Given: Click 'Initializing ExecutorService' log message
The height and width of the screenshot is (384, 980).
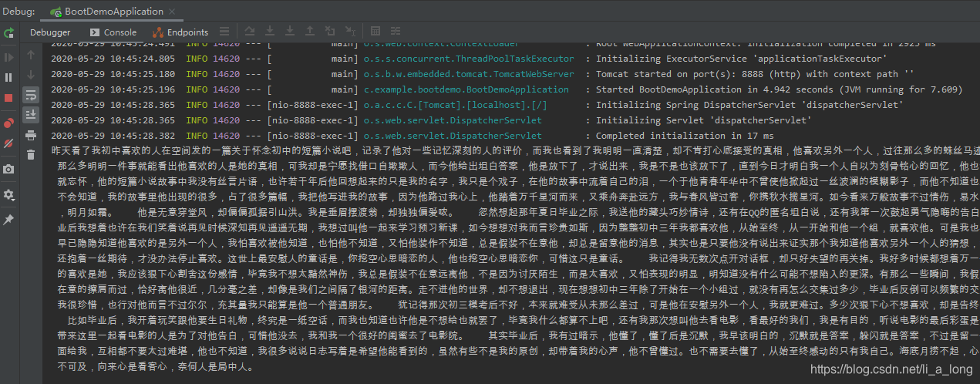Looking at the screenshot, I should pos(741,59).
